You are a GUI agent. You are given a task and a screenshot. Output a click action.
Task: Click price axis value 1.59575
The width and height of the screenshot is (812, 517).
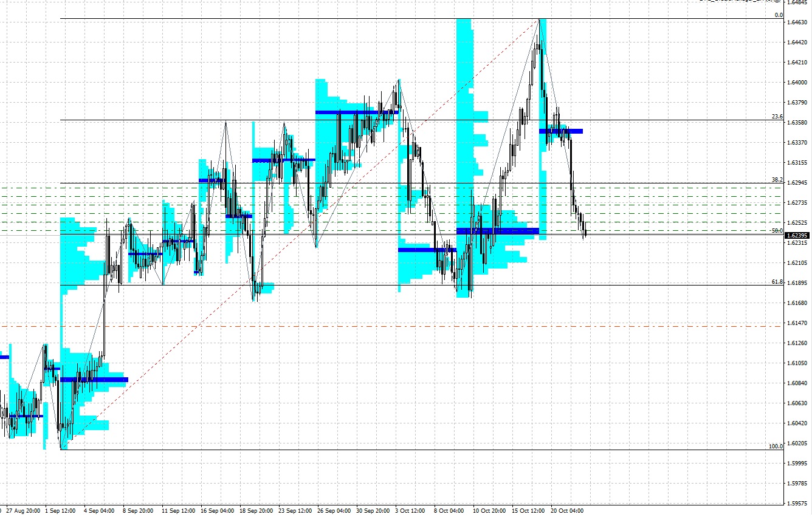(797, 504)
